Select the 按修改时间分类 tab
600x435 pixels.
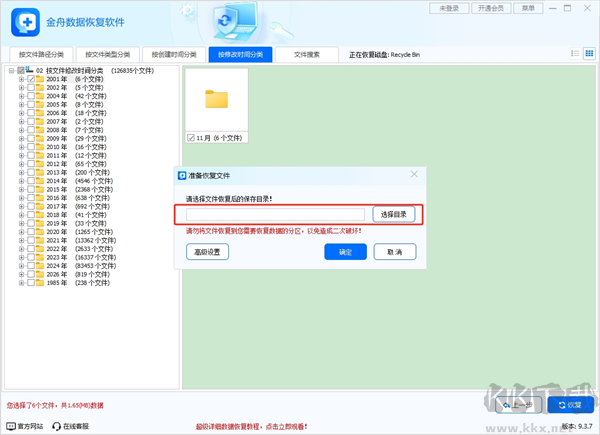coord(240,55)
